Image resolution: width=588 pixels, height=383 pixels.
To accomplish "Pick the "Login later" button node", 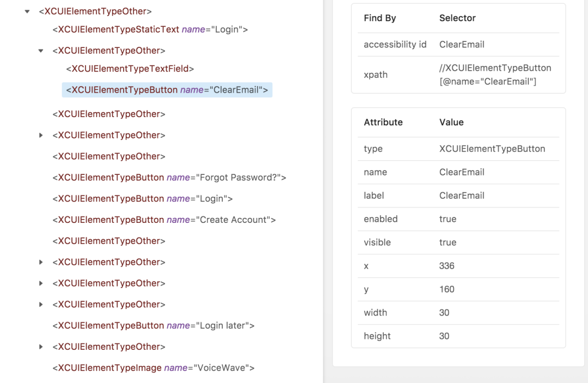I will point(154,325).
